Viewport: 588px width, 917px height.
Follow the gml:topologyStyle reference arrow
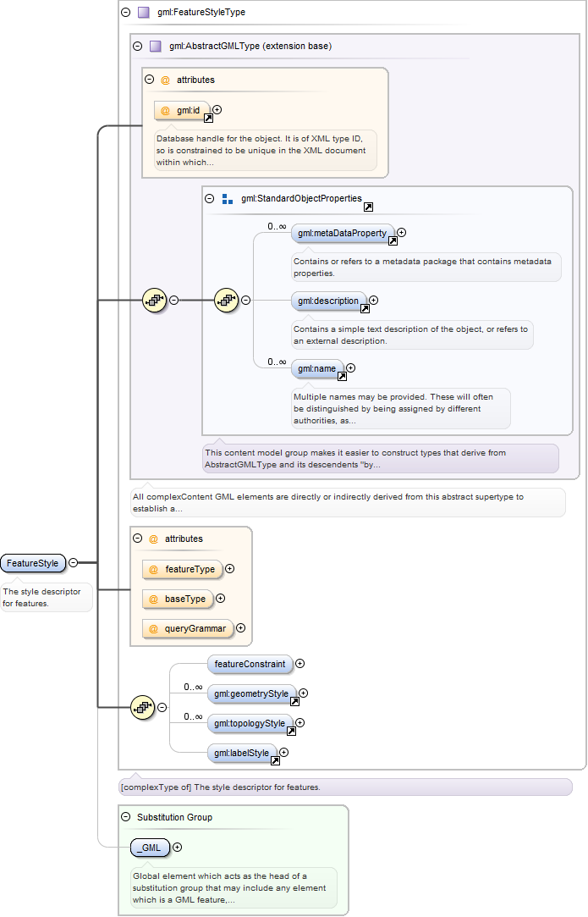tap(291, 732)
